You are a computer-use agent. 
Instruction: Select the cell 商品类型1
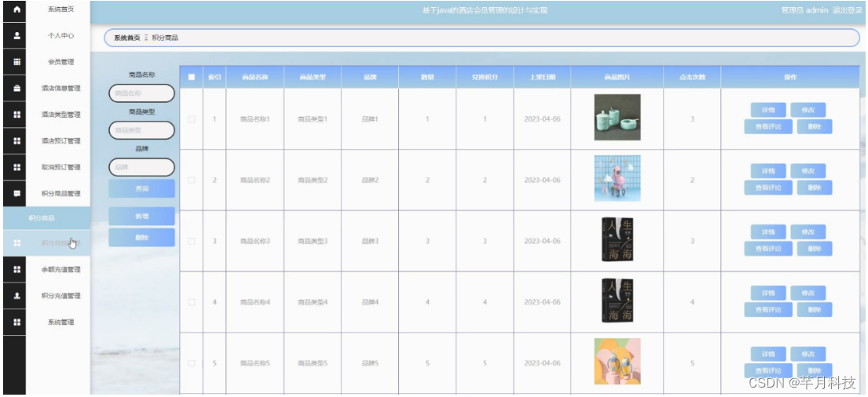pyautogui.click(x=313, y=119)
